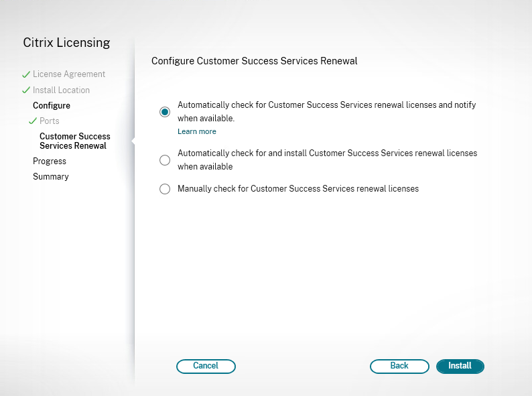Image resolution: width=532 pixels, height=396 pixels.
Task: Choose automatically check and install radio option
Action: [165, 160]
